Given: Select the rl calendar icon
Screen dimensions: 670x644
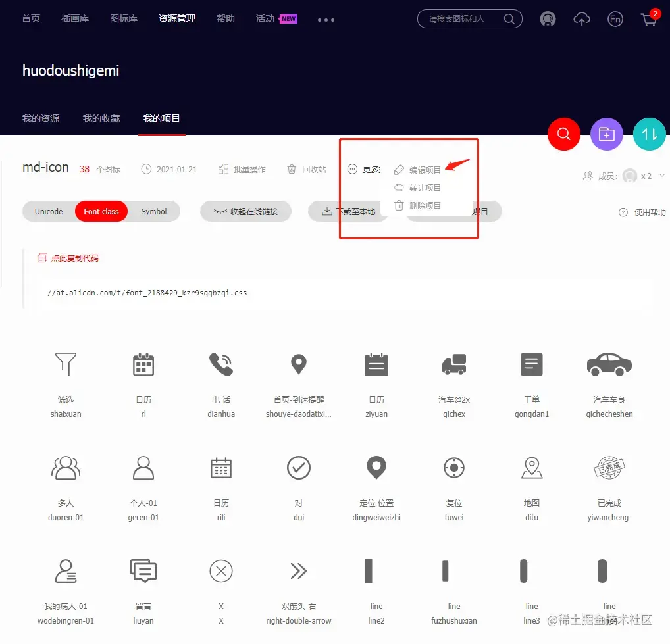Looking at the screenshot, I should click(x=143, y=364).
